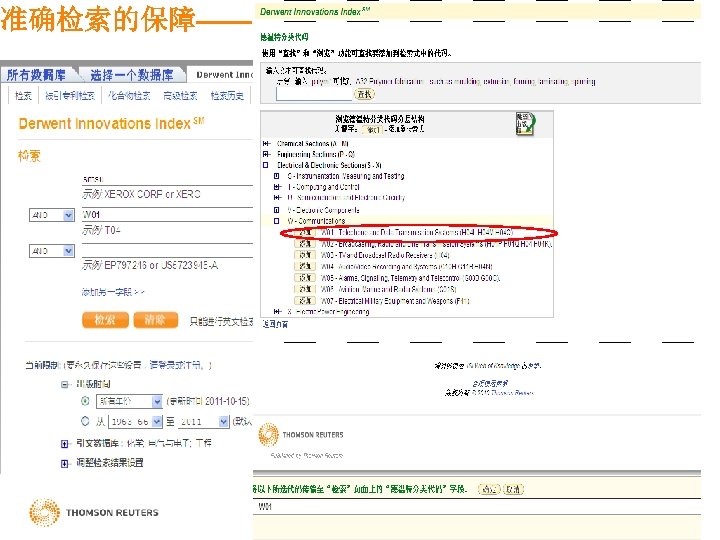Click the green checkmark help icon
This screenshot has width=720, height=540.
pyautogui.click(x=525, y=123)
